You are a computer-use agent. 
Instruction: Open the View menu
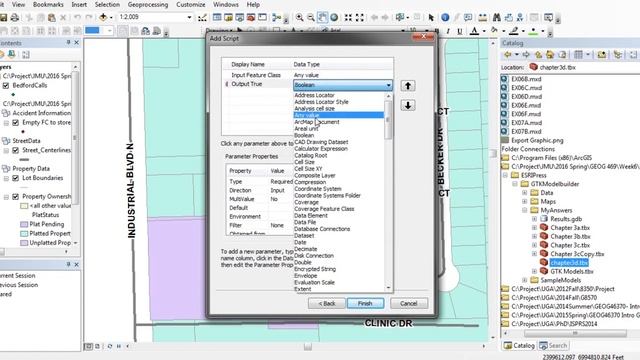pos(18,4)
